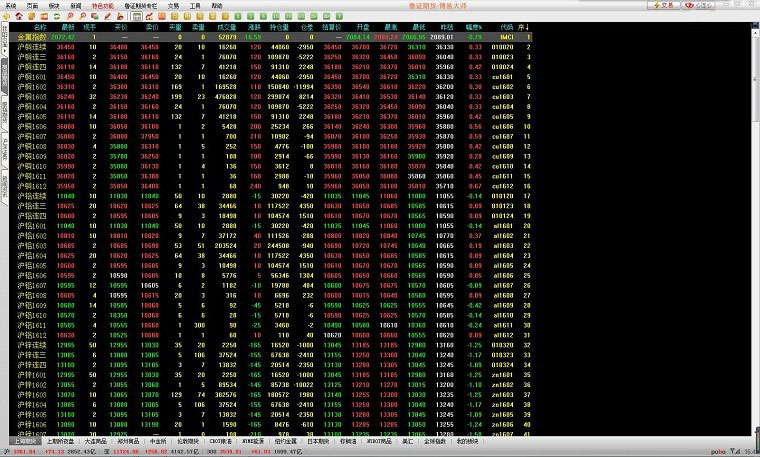Open the stacked windows toolbar icon
The width and height of the screenshot is (760, 457).
tap(95, 16)
